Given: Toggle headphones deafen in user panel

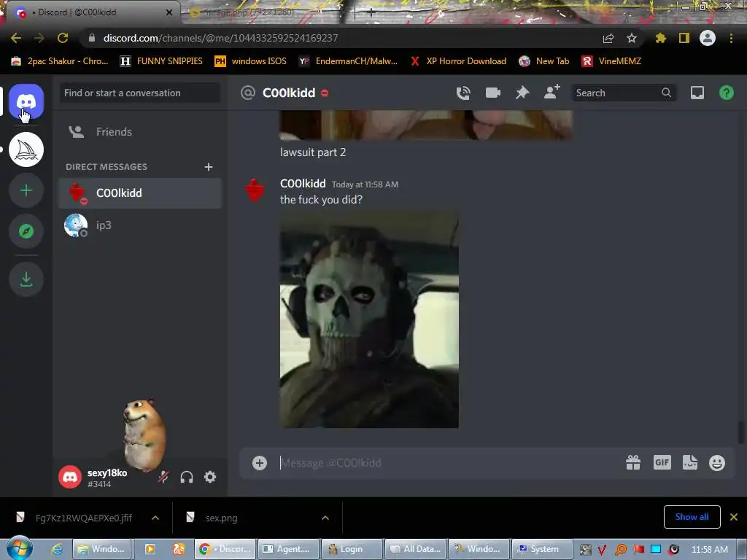Looking at the screenshot, I should [187, 477].
